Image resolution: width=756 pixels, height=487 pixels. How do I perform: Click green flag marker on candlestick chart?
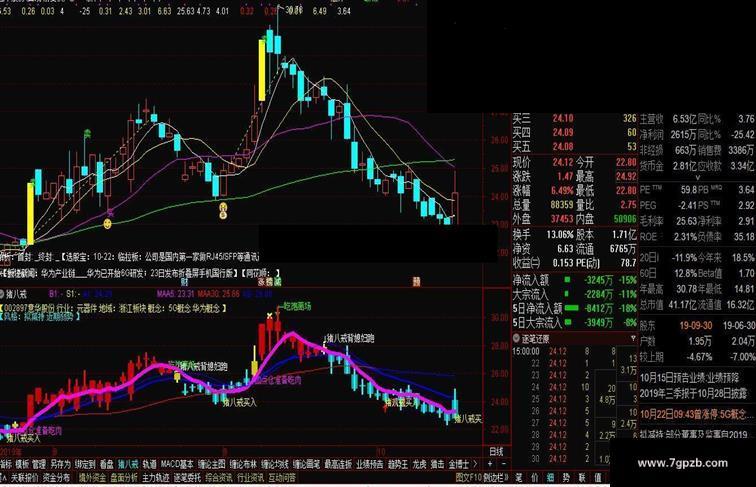[87, 133]
